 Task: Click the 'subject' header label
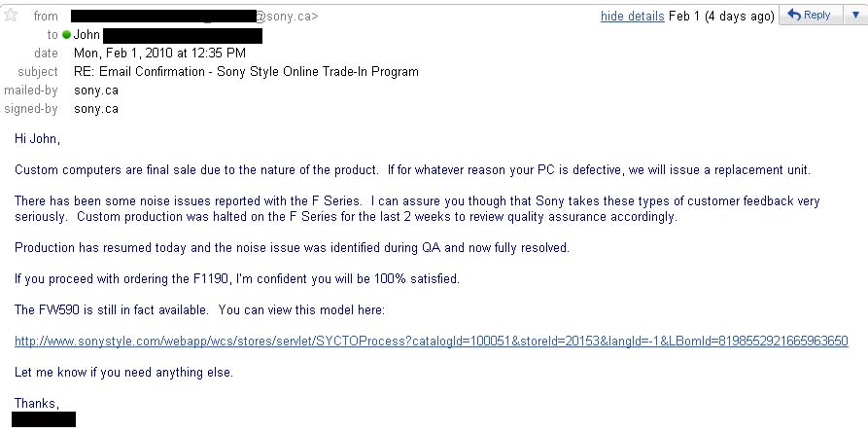[x=38, y=72]
